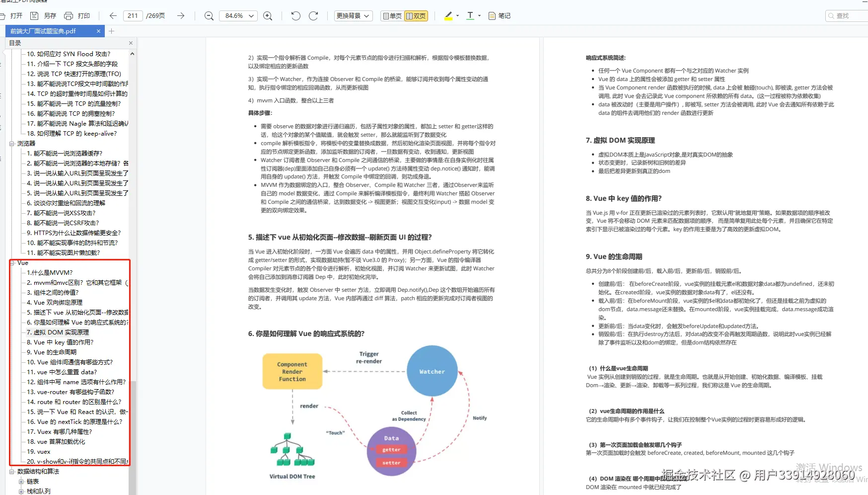Open outline item 1.什么是MVVM?

50,273
